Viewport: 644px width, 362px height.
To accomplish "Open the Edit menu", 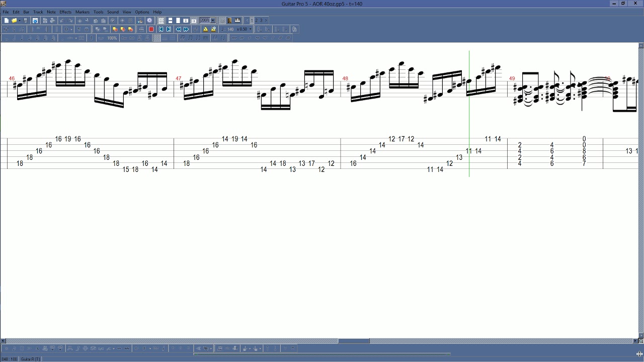I will (16, 12).
